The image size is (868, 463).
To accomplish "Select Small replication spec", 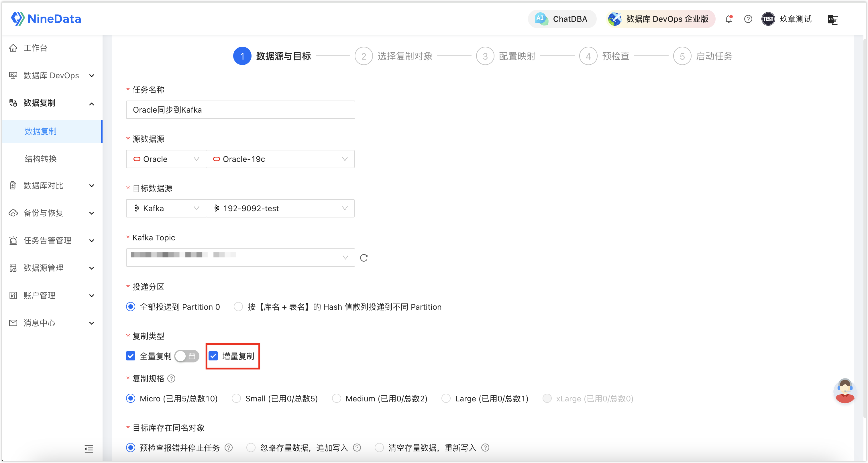I will (236, 398).
